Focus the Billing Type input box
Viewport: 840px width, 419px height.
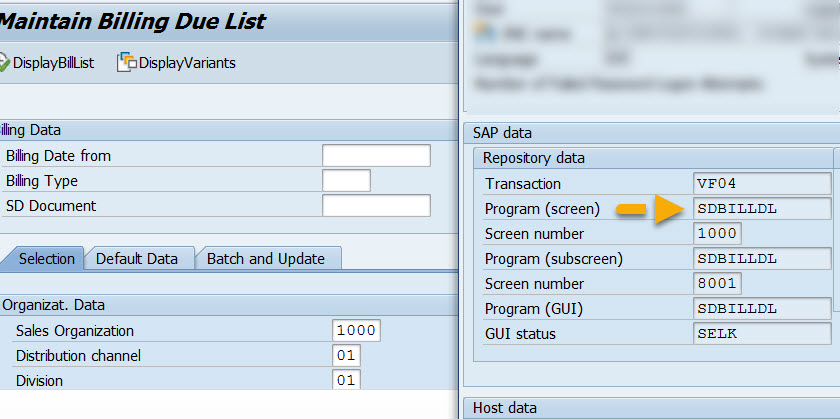(346, 181)
